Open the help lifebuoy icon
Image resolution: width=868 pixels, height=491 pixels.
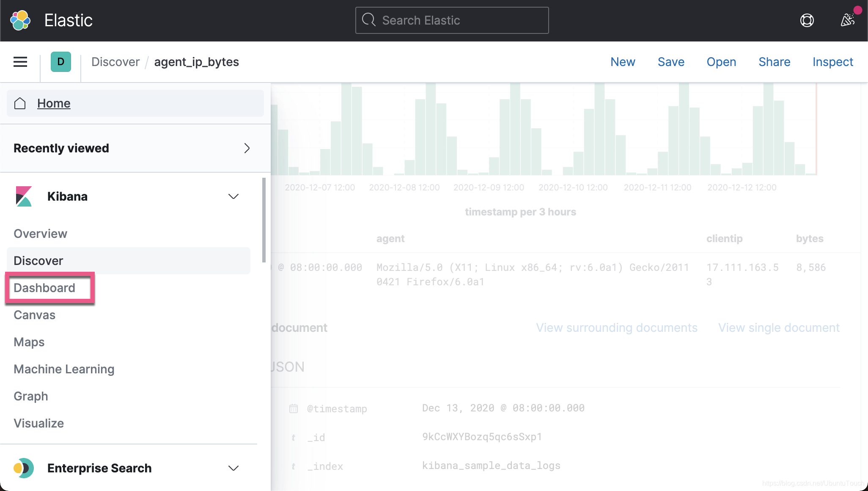point(807,20)
